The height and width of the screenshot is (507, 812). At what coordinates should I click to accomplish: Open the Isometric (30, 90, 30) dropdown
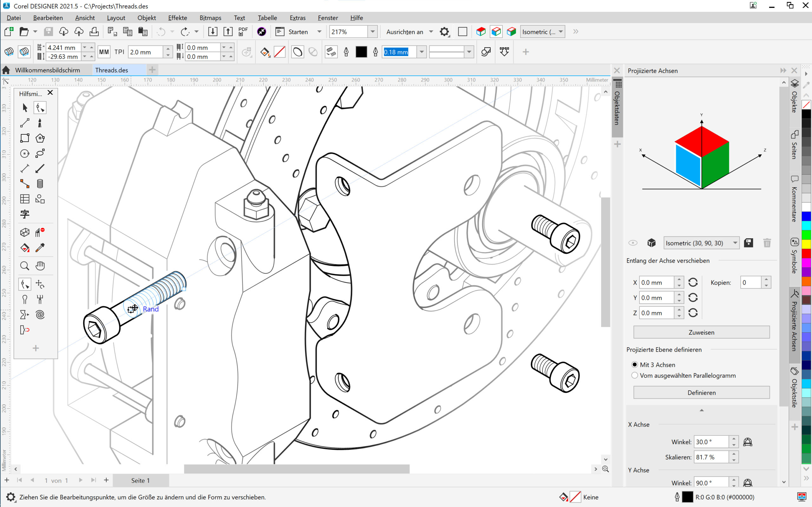point(735,243)
